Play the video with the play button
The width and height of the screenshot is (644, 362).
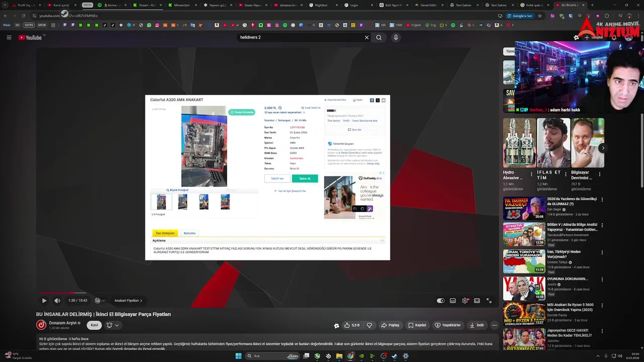(44, 301)
